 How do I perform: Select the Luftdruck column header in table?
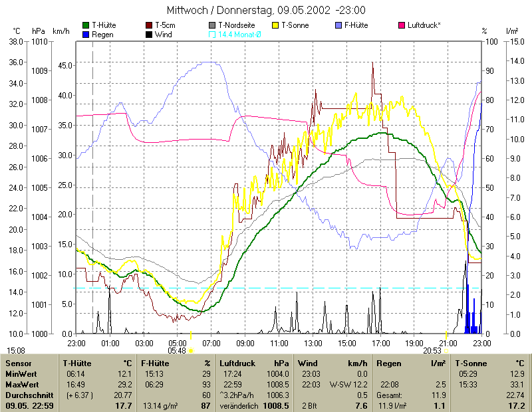click(x=237, y=363)
